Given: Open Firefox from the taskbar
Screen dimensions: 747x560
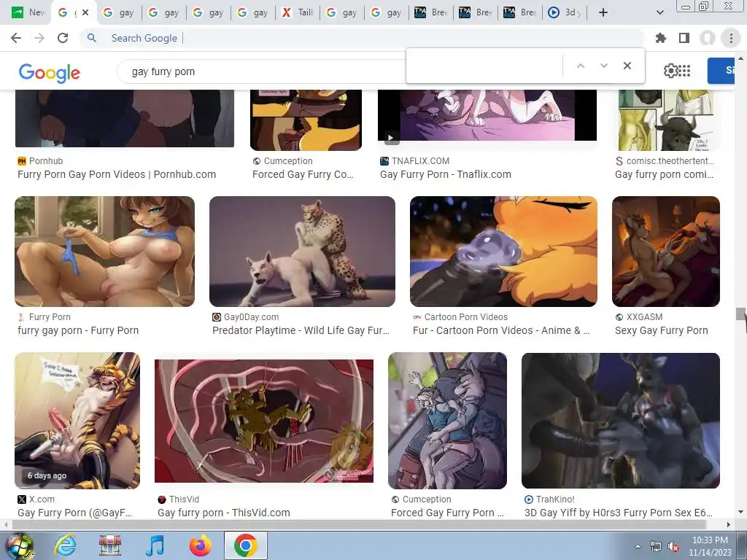Looking at the screenshot, I should click(x=200, y=545).
